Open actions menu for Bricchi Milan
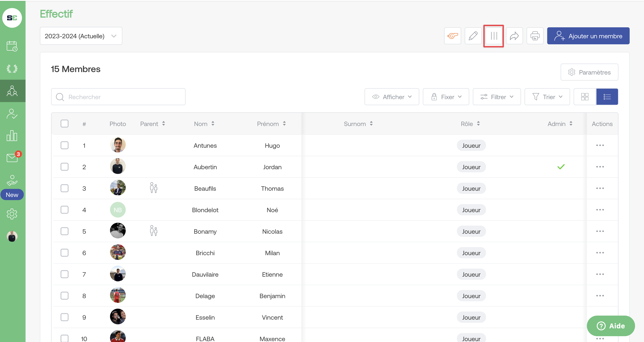This screenshot has width=644, height=342. click(x=600, y=253)
